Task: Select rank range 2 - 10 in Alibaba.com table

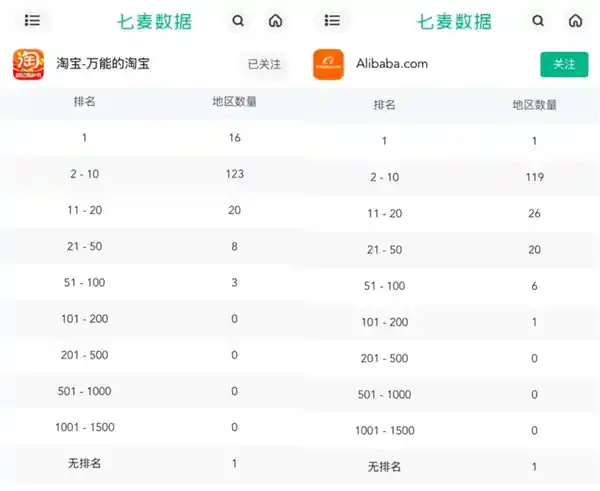Action: tap(385, 177)
